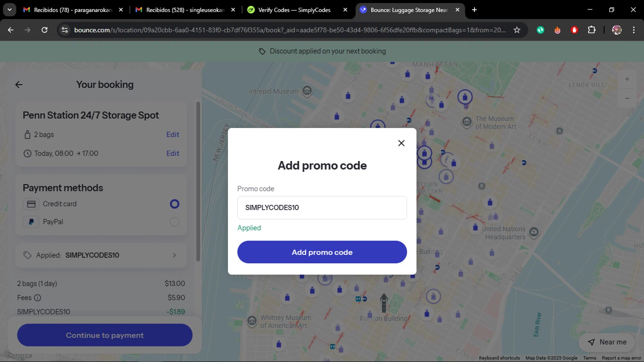This screenshot has width=644, height=362.
Task: Close the Verify Codes SimplyCodes tab
Action: click(345, 10)
